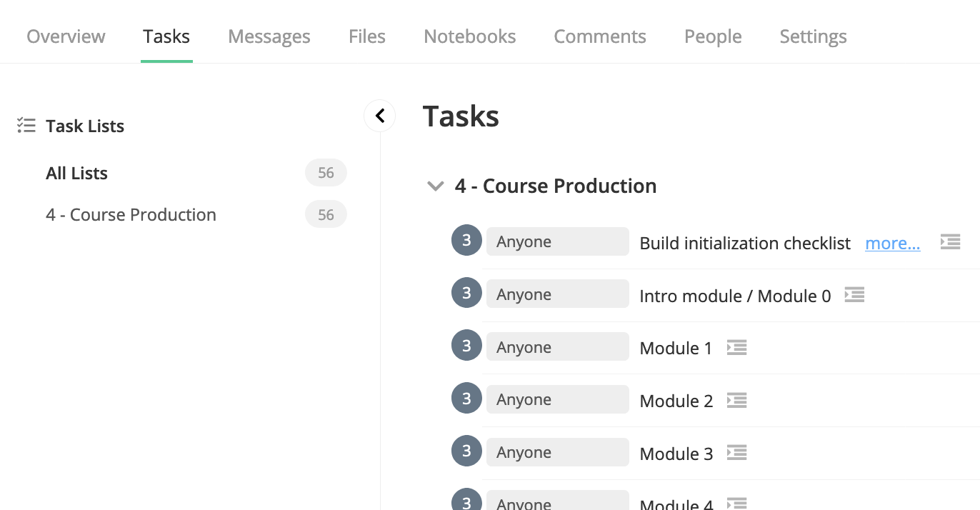Click the priority badge on Build initialization checklist

click(x=466, y=240)
